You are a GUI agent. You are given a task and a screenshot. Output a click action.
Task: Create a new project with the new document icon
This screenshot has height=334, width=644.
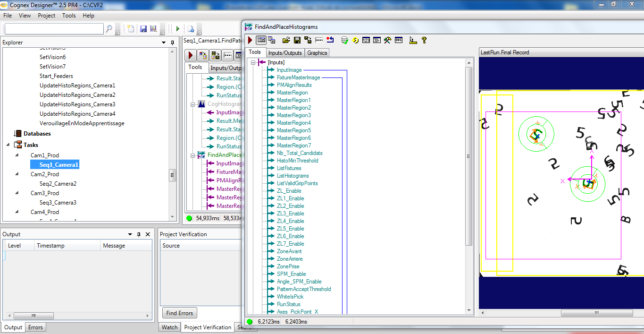coord(131,29)
